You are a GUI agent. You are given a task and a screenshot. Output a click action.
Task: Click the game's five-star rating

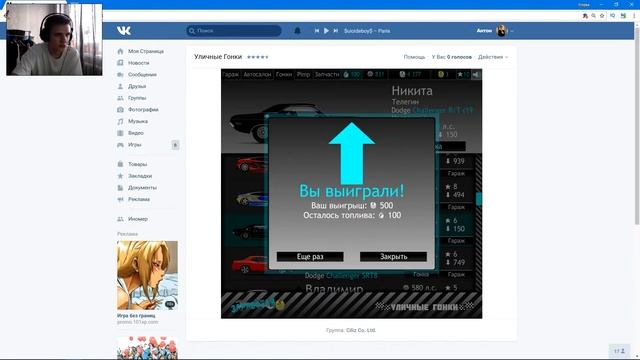pyautogui.click(x=258, y=57)
